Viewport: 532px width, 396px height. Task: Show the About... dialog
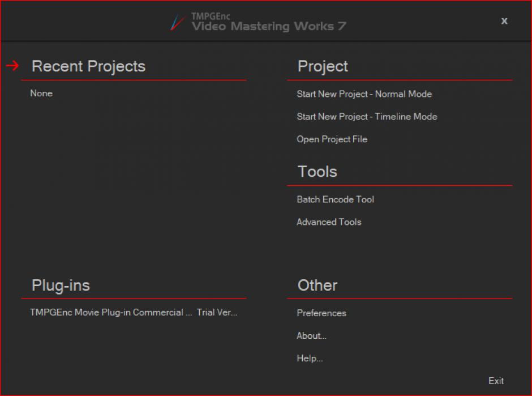point(311,336)
